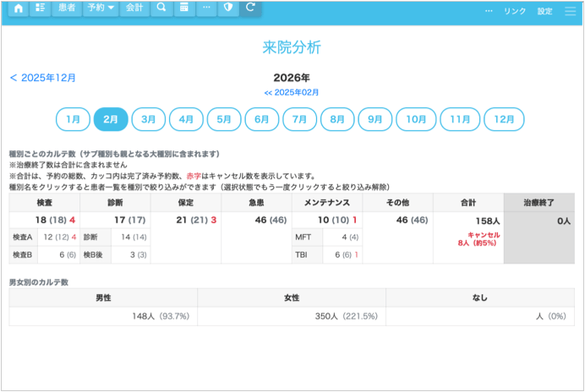Open the hamburger menu at top right
This screenshot has width=585, height=392.
(569, 11)
